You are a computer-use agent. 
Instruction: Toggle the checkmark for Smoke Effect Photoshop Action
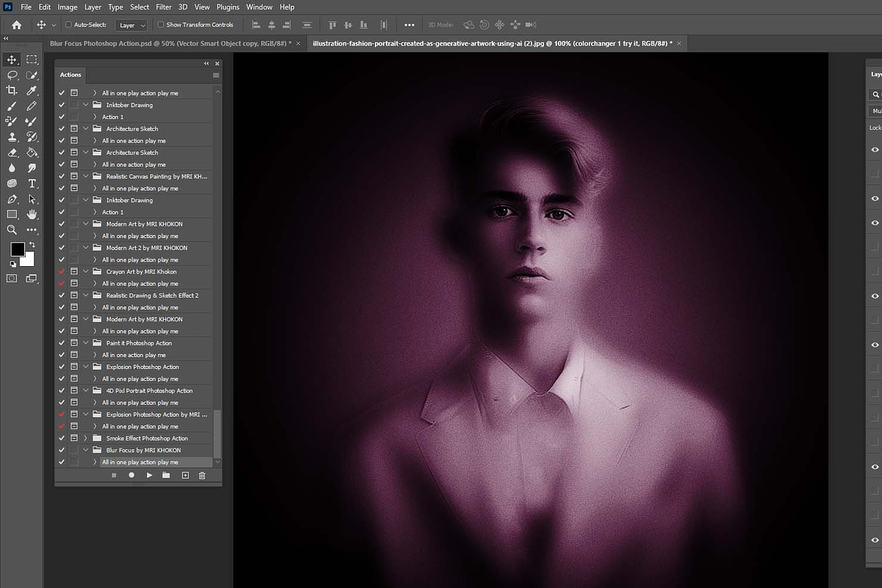(x=62, y=438)
